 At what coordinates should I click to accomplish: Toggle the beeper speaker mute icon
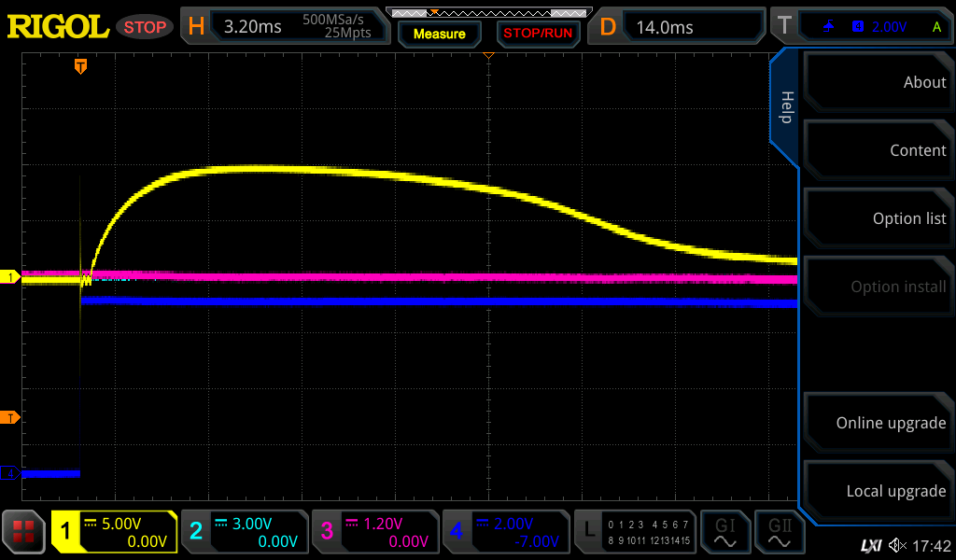(897, 545)
